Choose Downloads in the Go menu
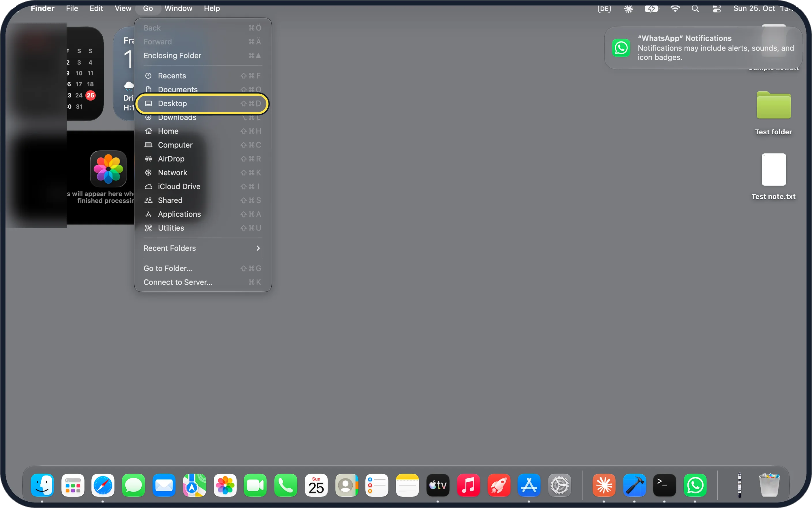This screenshot has width=812, height=508. pyautogui.click(x=203, y=117)
